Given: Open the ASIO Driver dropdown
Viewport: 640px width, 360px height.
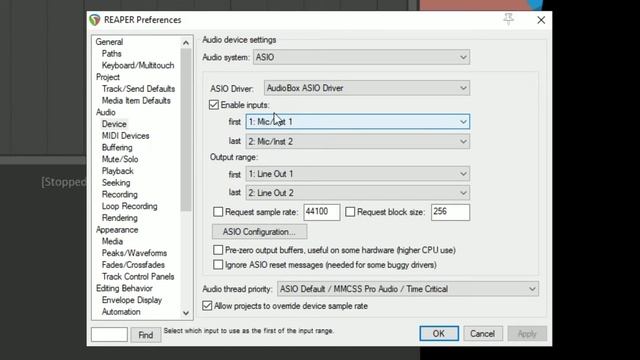Looking at the screenshot, I should point(367,88).
